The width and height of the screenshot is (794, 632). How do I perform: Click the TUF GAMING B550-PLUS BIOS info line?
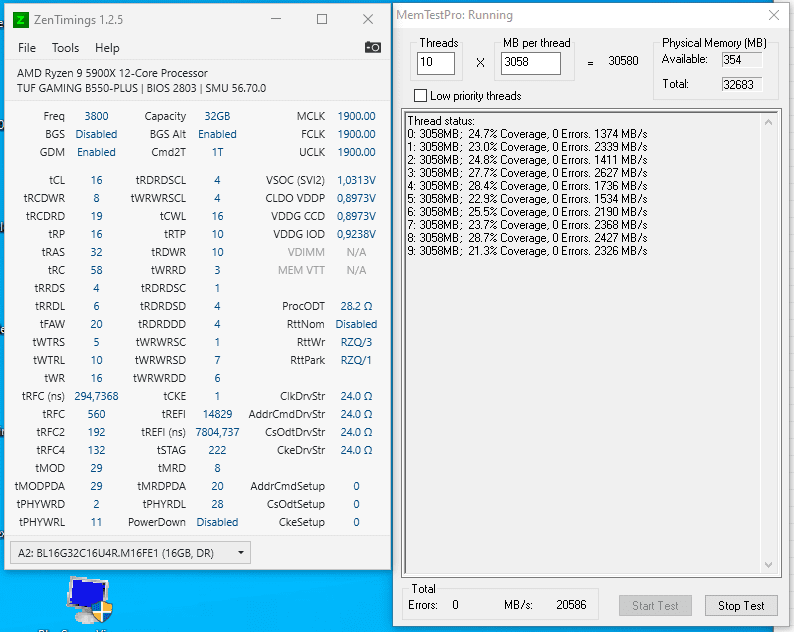[141, 88]
